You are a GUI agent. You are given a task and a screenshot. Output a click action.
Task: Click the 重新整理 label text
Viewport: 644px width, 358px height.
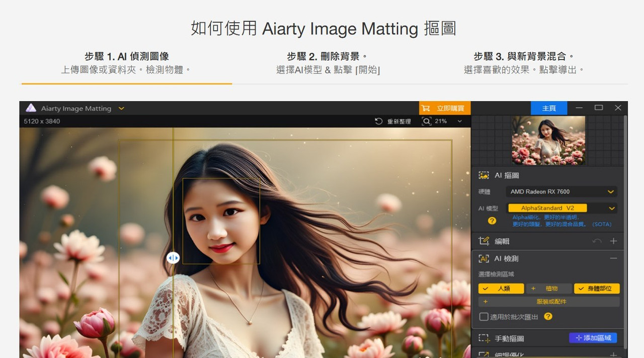(399, 121)
